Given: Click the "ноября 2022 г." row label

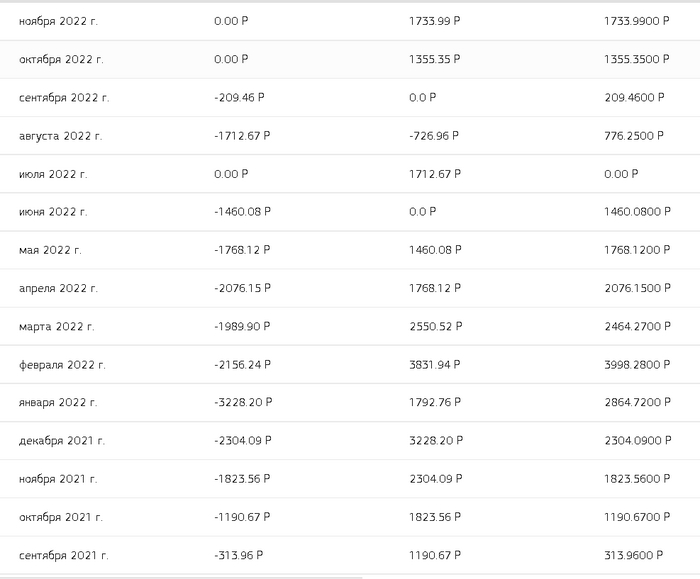Looking at the screenshot, I should [x=58, y=21].
